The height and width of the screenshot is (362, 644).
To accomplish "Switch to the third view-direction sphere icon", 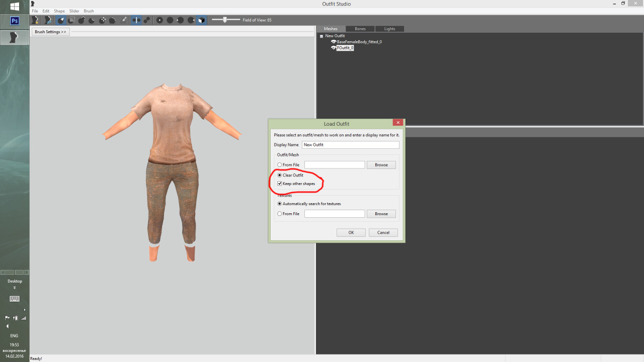I will (180, 20).
